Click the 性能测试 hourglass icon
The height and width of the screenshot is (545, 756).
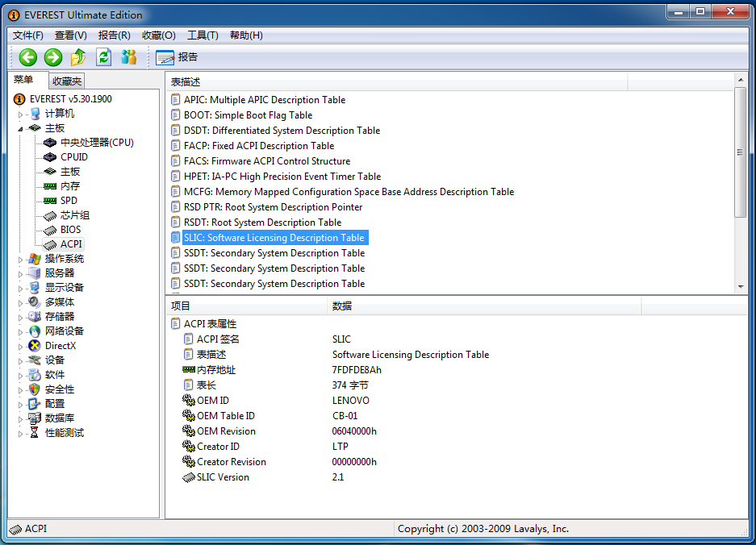(x=34, y=432)
